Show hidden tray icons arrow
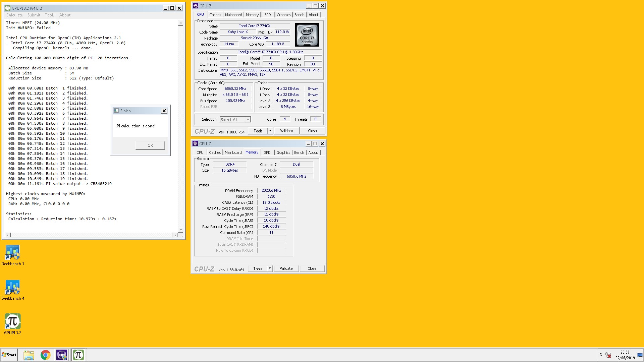Image resolution: width=644 pixels, height=362 pixels. pos(601,355)
